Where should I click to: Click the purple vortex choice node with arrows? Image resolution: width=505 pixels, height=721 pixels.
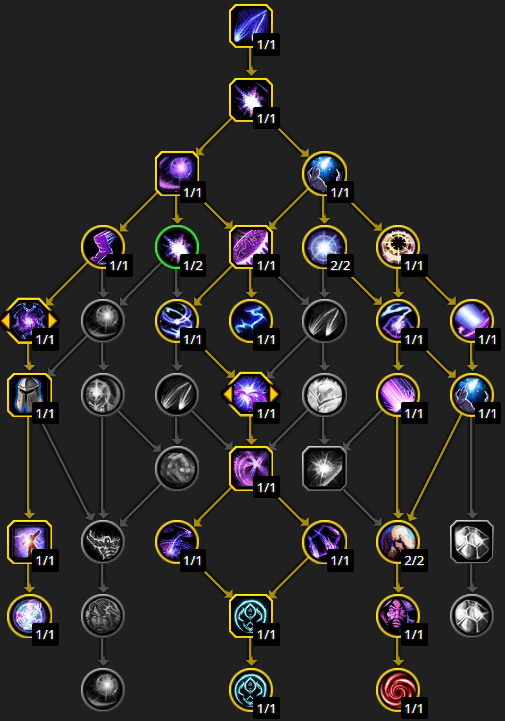pos(29,320)
